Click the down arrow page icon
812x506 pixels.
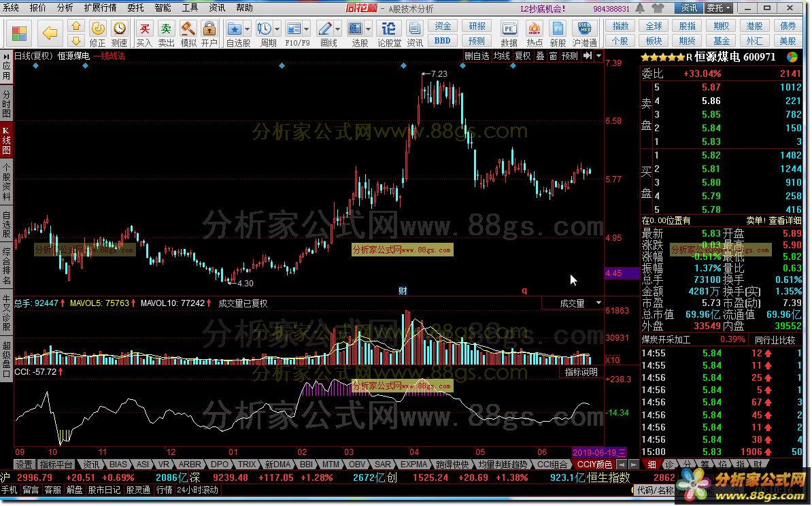coord(76,40)
